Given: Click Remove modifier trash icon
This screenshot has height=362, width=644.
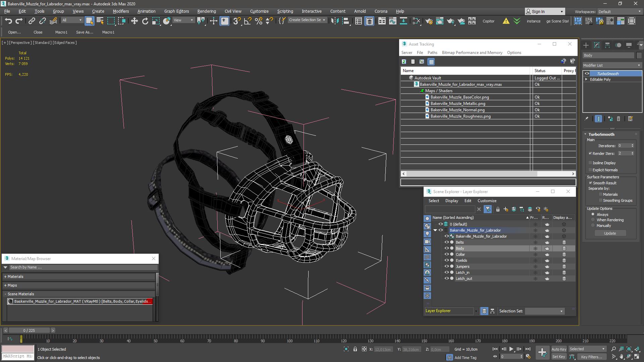Looking at the screenshot, I should pos(619,119).
